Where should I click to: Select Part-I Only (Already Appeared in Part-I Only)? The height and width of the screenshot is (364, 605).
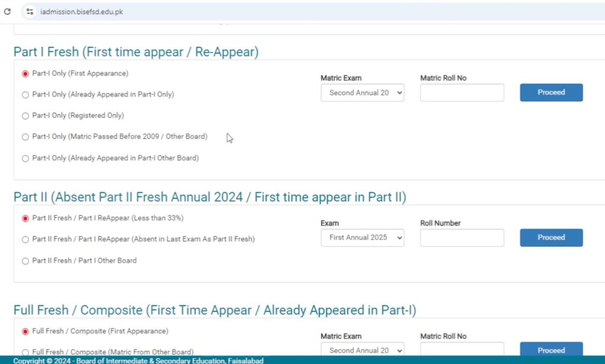click(25, 95)
